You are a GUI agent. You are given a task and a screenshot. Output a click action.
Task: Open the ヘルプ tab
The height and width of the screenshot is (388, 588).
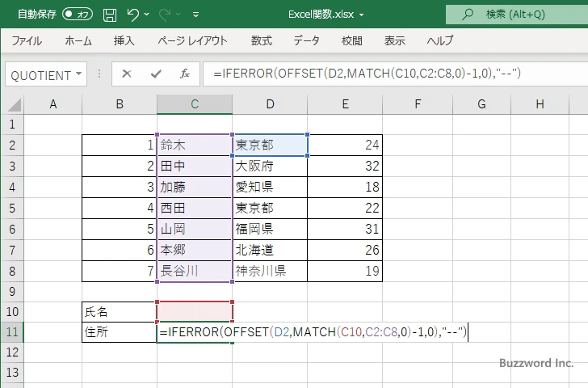440,40
